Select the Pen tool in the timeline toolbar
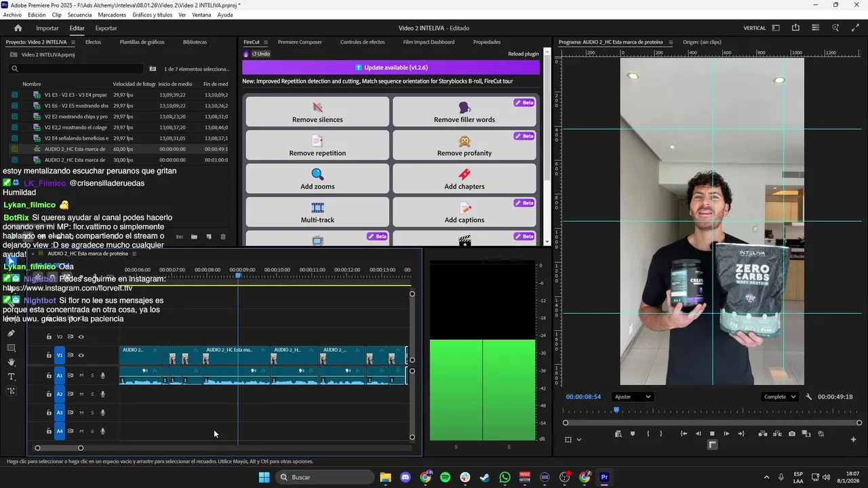This screenshot has width=868, height=488. click(x=11, y=333)
